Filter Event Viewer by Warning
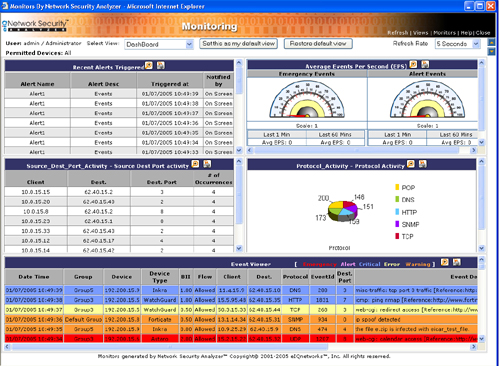Screen dimensions: 500x366 (418, 264)
